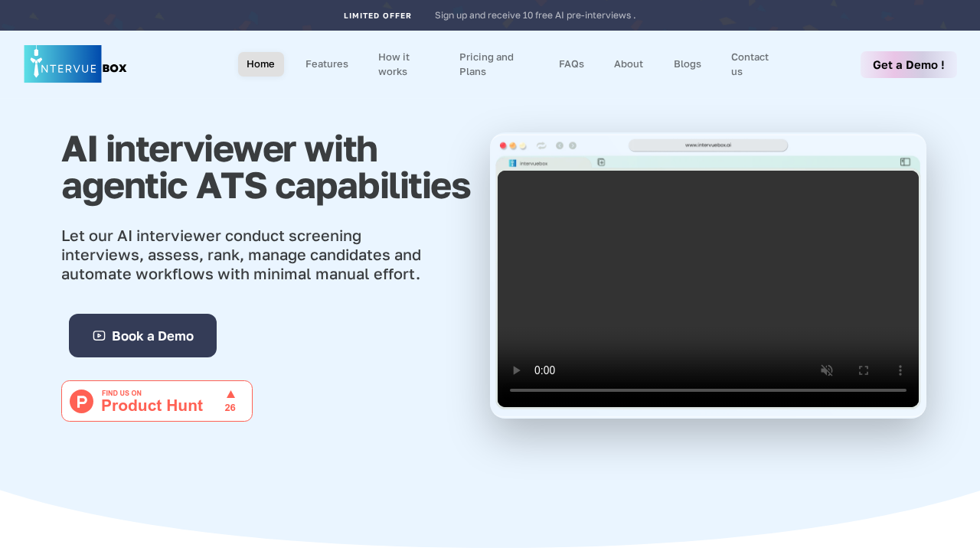Play the product demo video
980x551 pixels.
[x=515, y=370]
